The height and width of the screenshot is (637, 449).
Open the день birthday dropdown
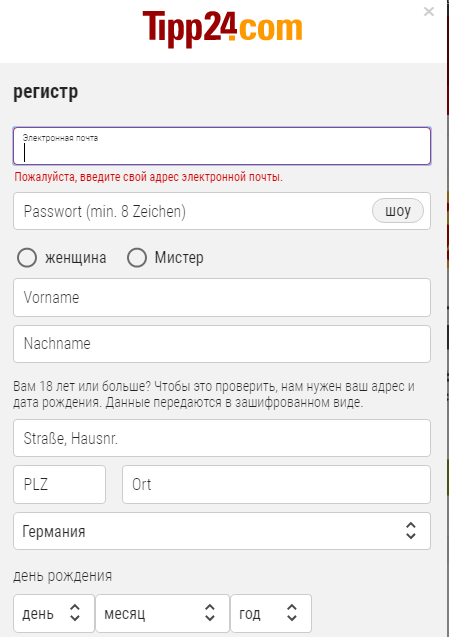click(54, 613)
